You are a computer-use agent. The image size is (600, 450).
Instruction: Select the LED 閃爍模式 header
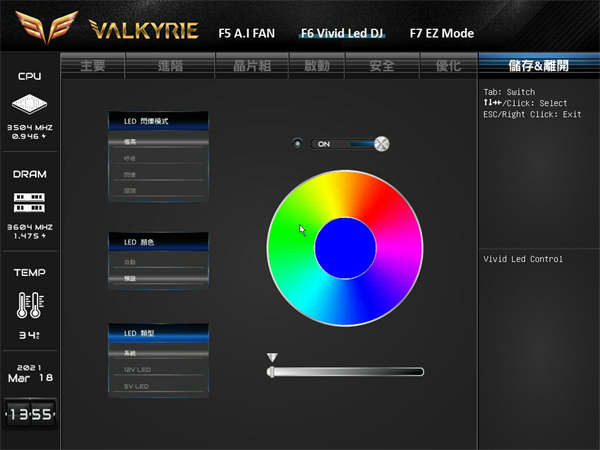click(x=158, y=121)
